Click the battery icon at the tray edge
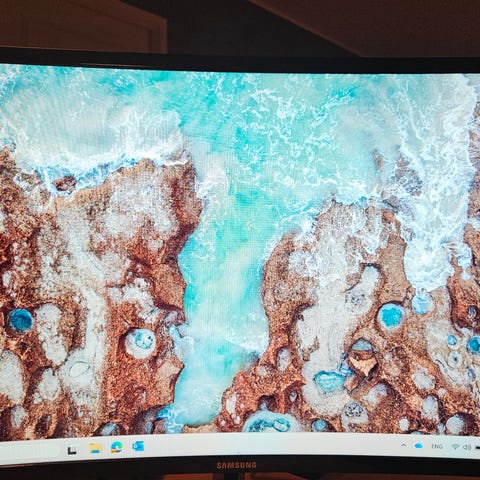This screenshot has width=480, height=480. pyautogui.click(x=477, y=448)
